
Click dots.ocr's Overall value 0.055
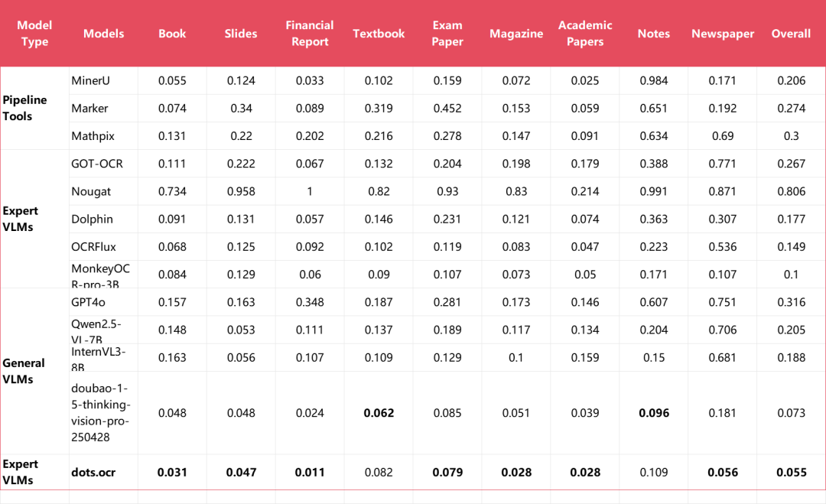tap(792, 473)
